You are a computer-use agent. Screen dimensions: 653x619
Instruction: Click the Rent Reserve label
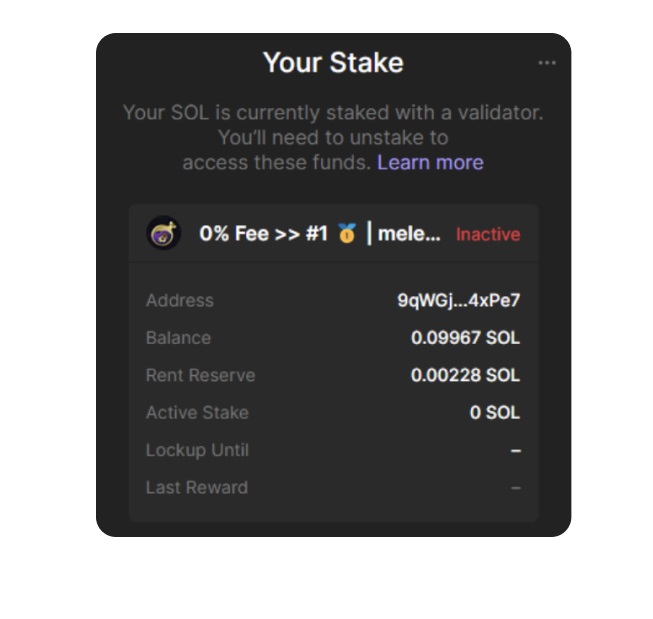pyautogui.click(x=200, y=375)
